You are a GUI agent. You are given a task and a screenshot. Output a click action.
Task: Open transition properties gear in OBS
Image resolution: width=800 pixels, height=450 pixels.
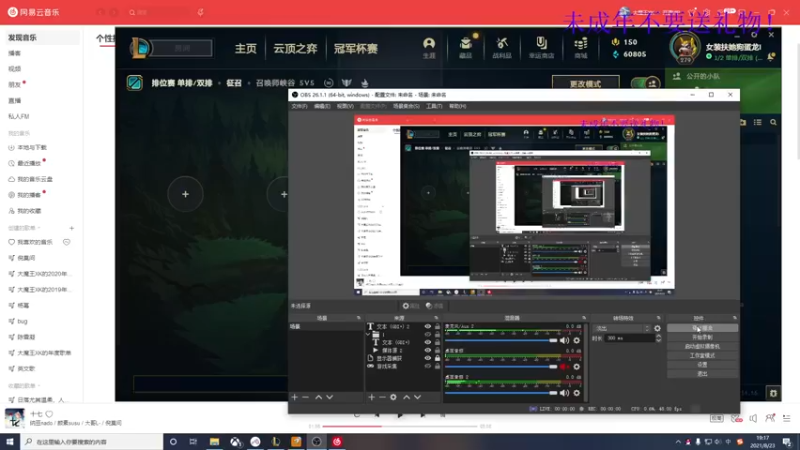click(657, 329)
